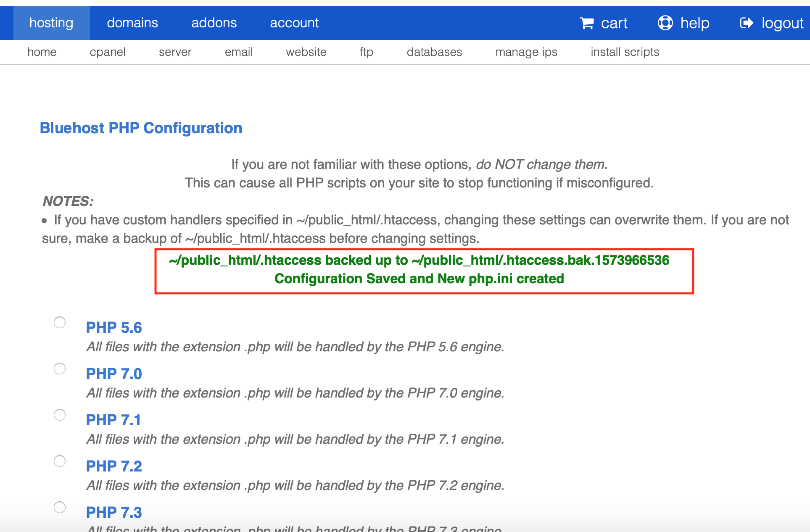Click the Bluehost PHP Configuration title
Image resolution: width=810 pixels, height=532 pixels.
[141, 128]
